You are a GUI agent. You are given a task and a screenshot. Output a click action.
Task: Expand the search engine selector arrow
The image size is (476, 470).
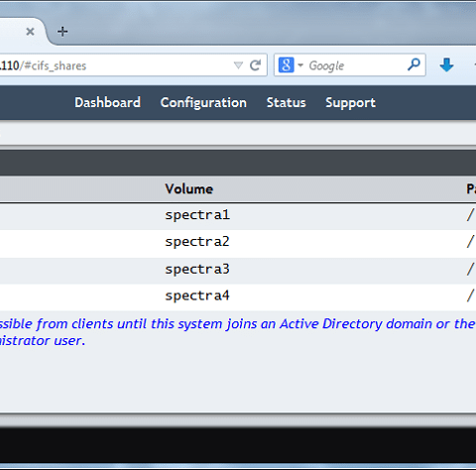coord(300,65)
